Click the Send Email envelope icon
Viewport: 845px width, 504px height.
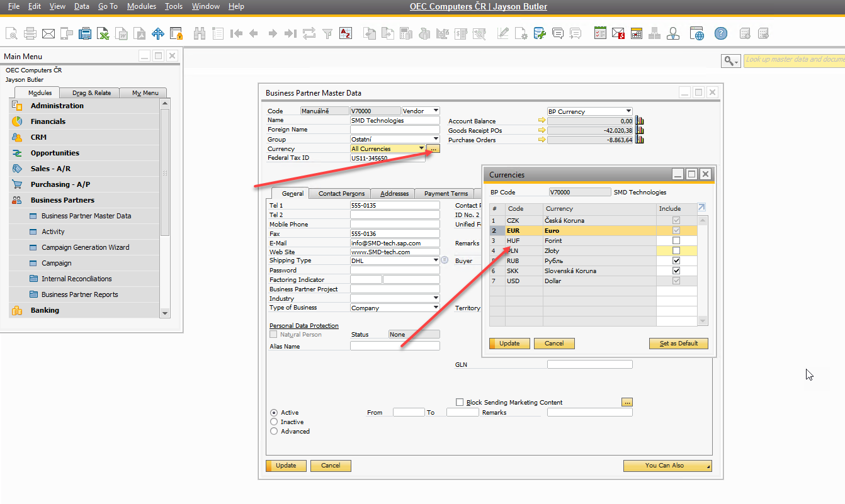[x=48, y=33]
